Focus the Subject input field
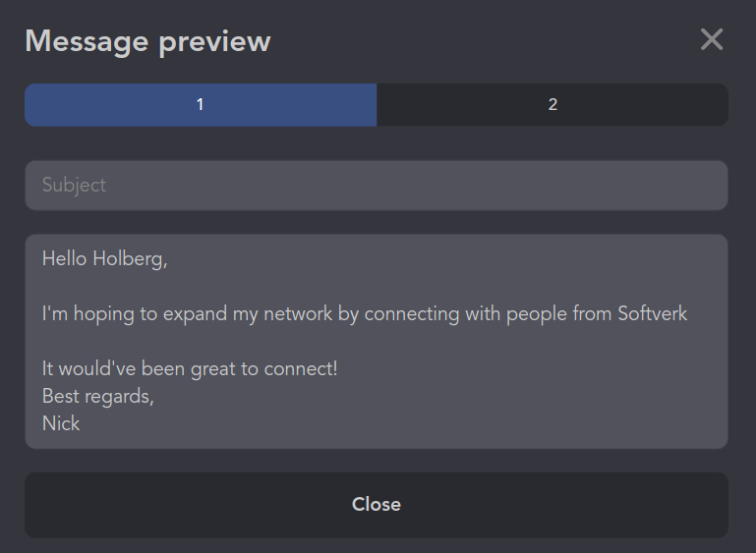Viewport: 756px width, 553px height. click(376, 185)
